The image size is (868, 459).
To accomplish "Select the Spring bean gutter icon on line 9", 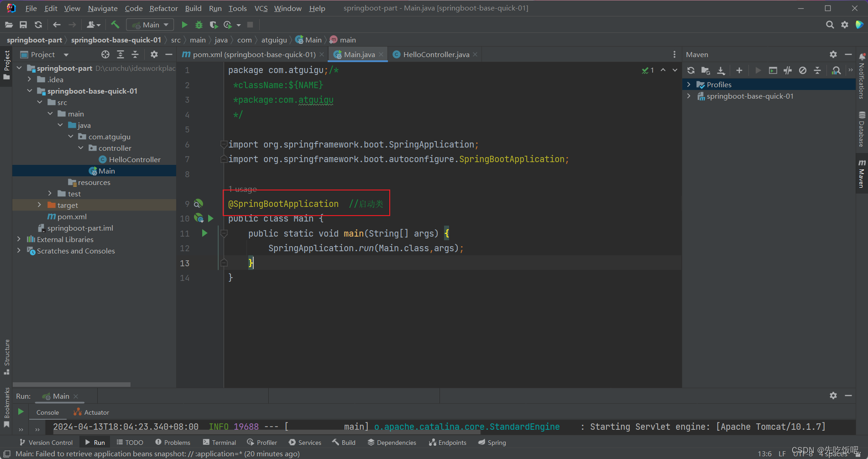I will tap(198, 204).
